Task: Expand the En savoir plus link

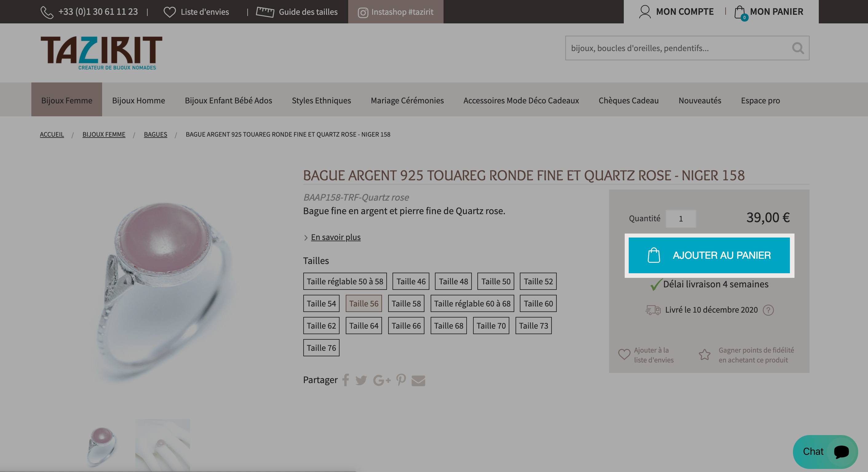Action: click(336, 237)
